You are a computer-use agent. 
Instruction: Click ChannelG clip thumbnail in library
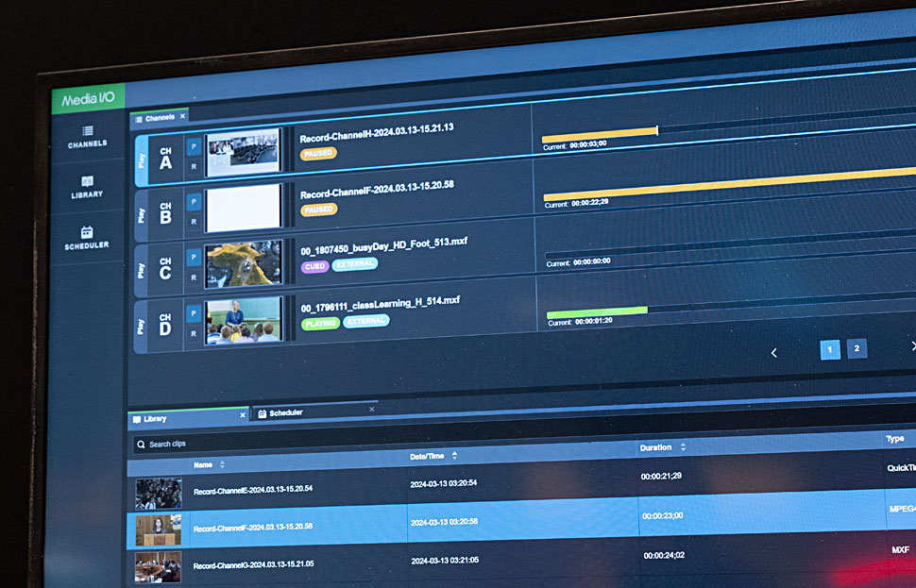tap(158, 567)
